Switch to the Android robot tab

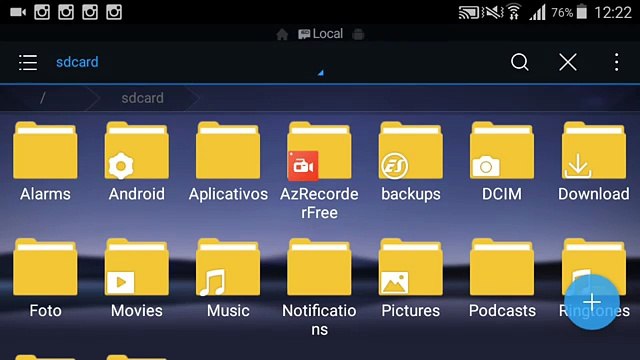coord(358,34)
